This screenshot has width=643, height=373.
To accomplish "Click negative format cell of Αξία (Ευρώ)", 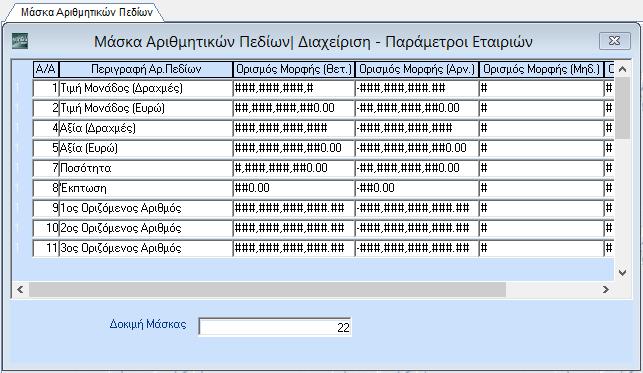I will tap(417, 148).
